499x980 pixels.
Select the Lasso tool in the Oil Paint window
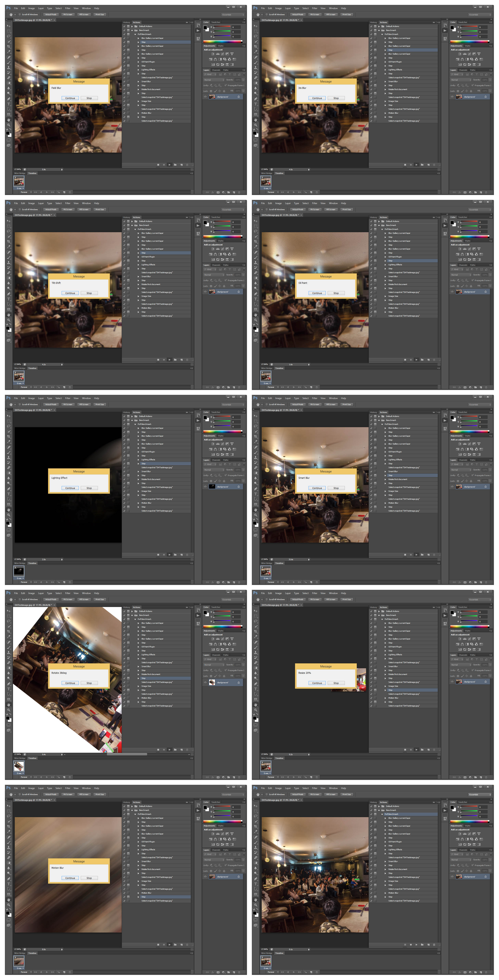pyautogui.click(x=255, y=231)
